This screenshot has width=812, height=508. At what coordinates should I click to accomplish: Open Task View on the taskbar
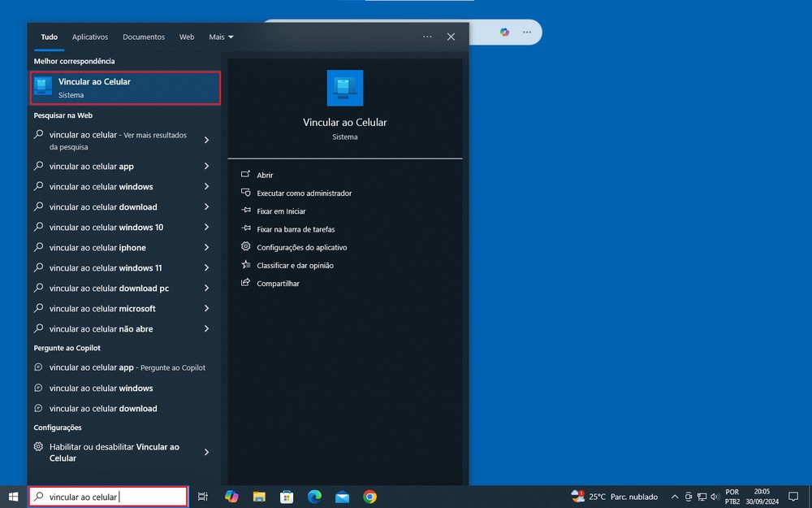click(203, 497)
